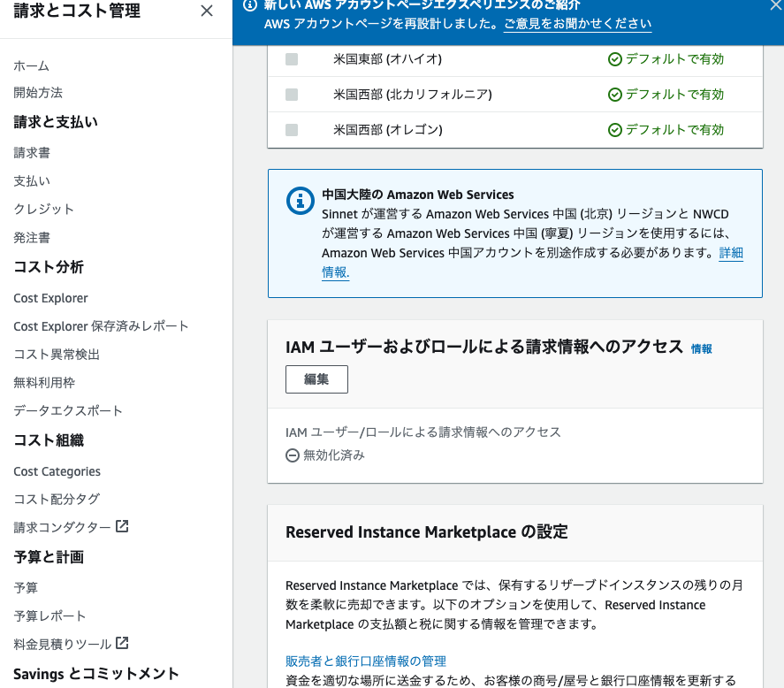Click the コスト組織 section heading

pos(49,440)
